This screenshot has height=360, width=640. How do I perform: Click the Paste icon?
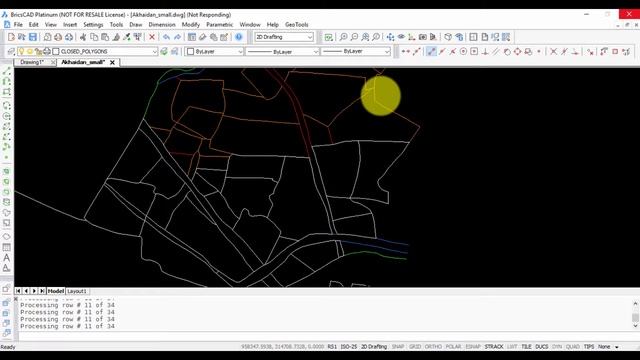tap(105, 37)
